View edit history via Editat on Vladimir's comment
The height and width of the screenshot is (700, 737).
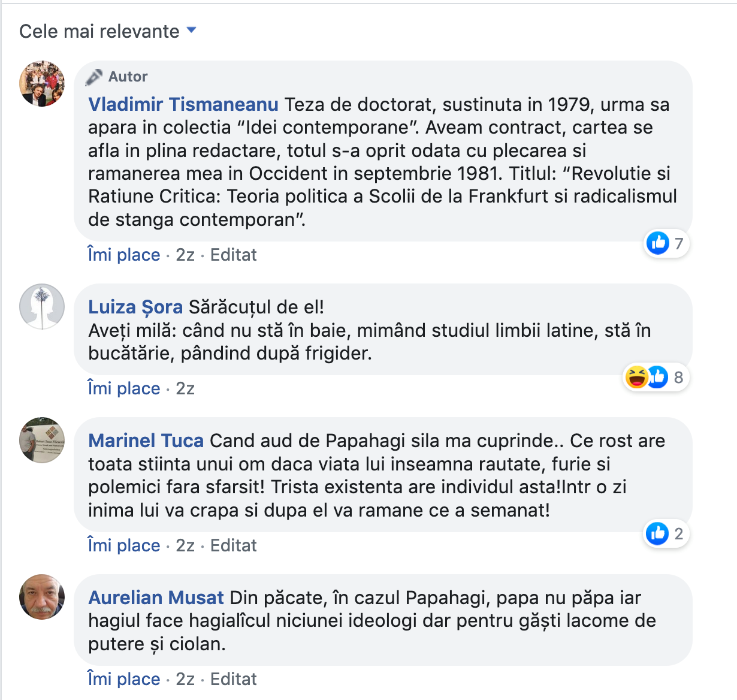[x=234, y=255]
